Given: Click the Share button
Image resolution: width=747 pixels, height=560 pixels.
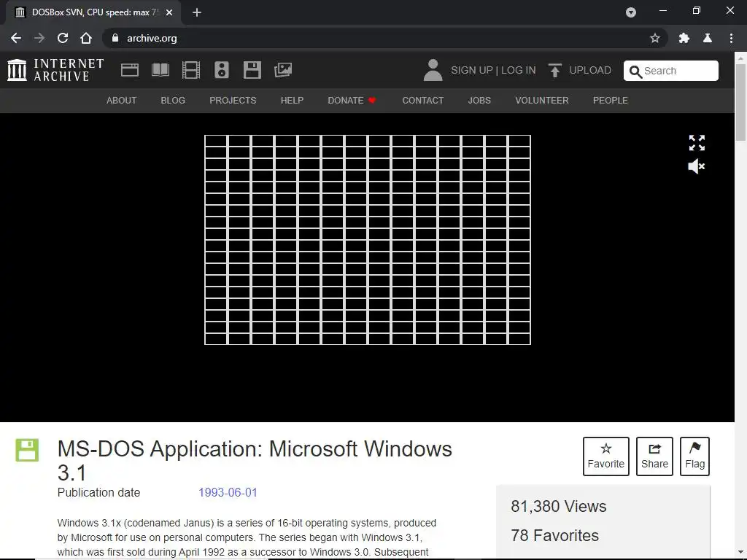Looking at the screenshot, I should (654, 456).
